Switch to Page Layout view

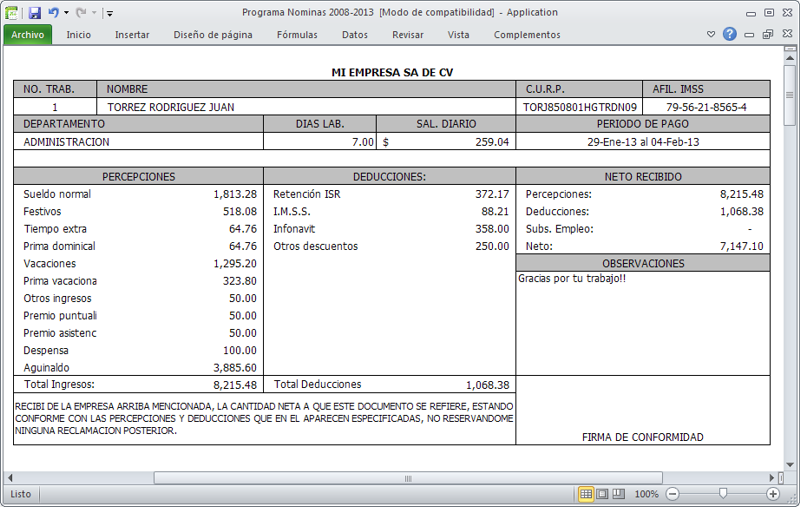pyautogui.click(x=602, y=494)
